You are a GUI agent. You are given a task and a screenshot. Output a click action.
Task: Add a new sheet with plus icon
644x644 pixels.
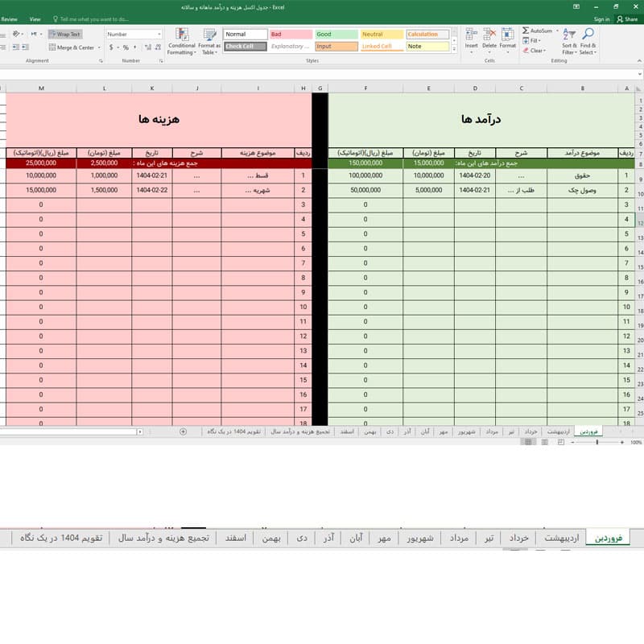(184, 431)
